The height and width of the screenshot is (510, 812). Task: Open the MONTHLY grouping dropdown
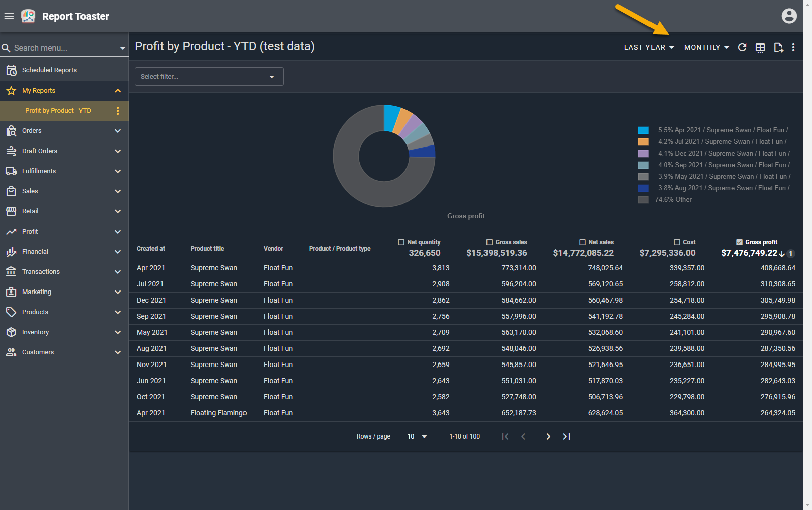point(706,47)
